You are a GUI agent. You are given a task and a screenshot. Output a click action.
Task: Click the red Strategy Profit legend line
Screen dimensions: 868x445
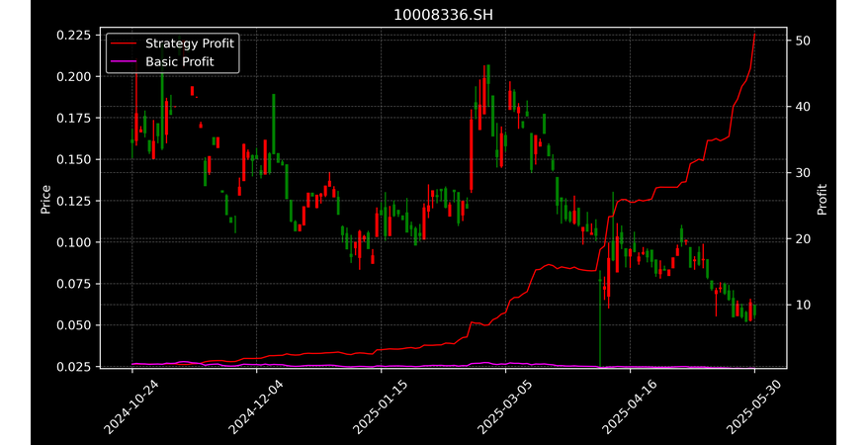pos(124,44)
